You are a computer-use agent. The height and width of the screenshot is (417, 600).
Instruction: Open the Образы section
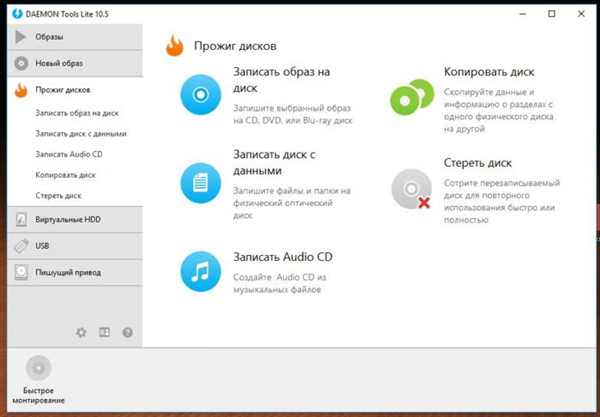75,37
